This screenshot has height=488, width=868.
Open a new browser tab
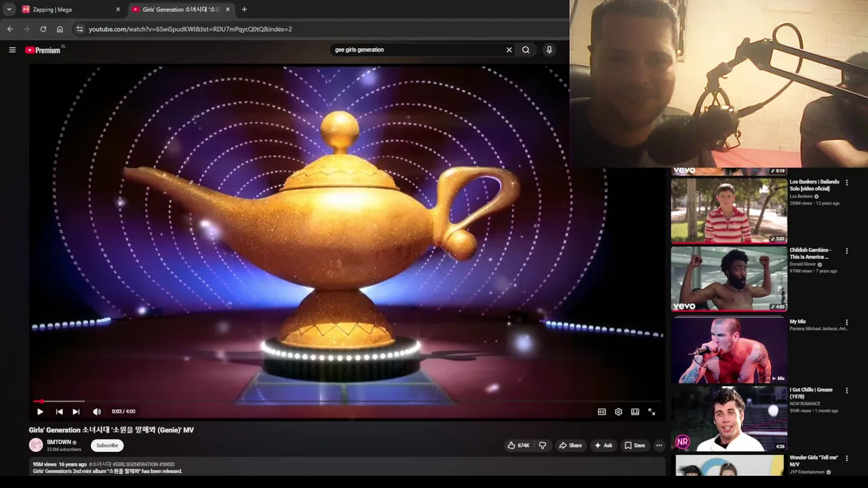tap(244, 9)
